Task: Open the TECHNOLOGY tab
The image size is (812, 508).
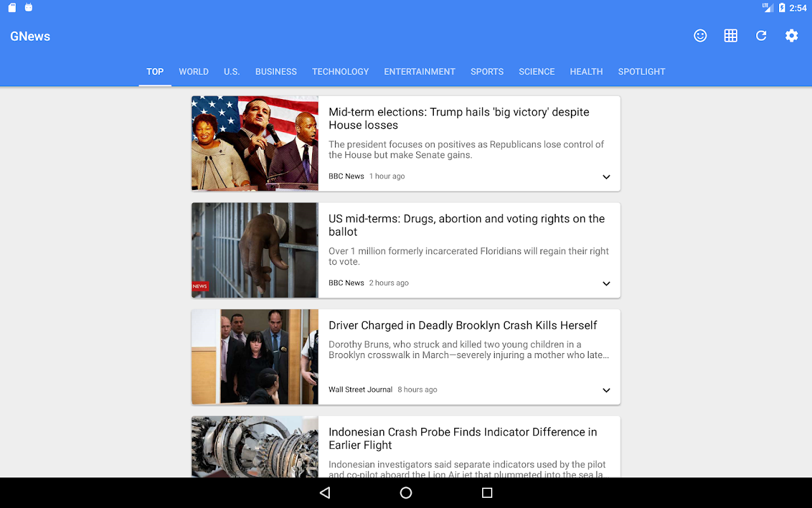Action: (340, 72)
